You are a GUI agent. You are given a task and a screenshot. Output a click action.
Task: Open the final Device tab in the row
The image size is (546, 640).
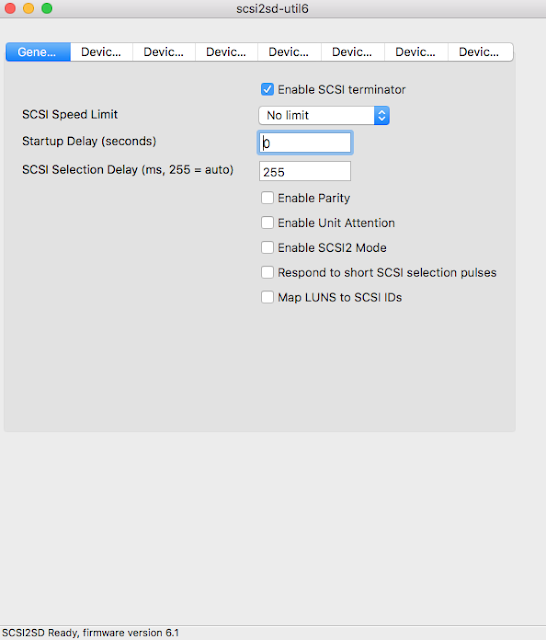coord(480,52)
